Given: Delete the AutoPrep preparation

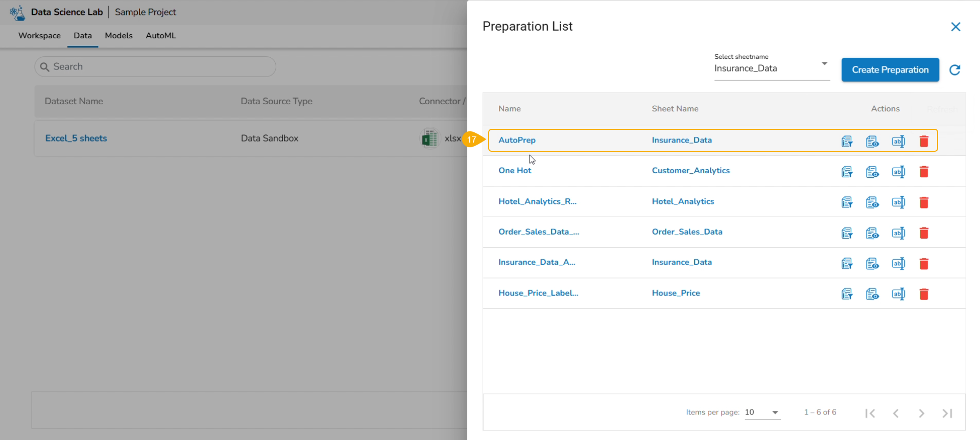Looking at the screenshot, I should (x=924, y=142).
